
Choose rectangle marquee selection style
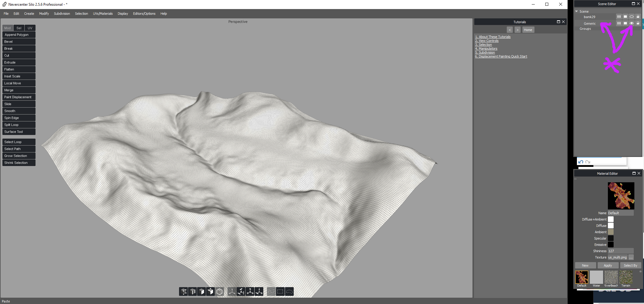click(280, 292)
